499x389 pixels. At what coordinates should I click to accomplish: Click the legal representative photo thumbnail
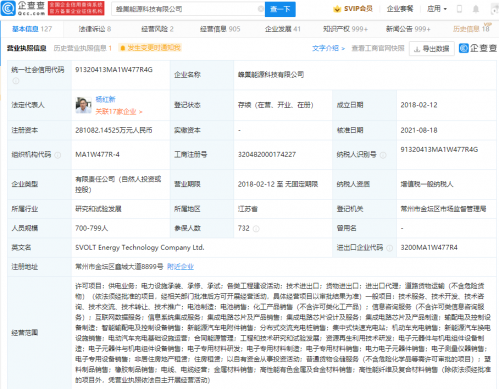click(83, 105)
